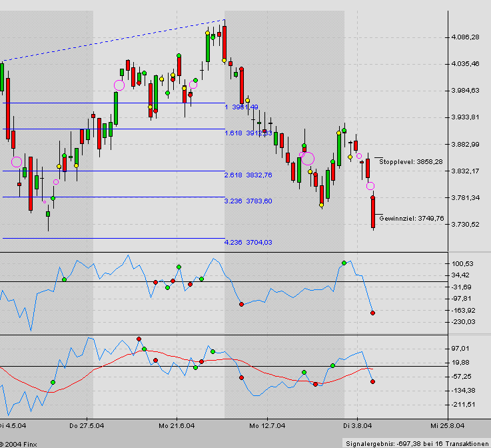
Task: Click the 4.236 Fibonacci label 3704,03
Action: tap(248, 243)
